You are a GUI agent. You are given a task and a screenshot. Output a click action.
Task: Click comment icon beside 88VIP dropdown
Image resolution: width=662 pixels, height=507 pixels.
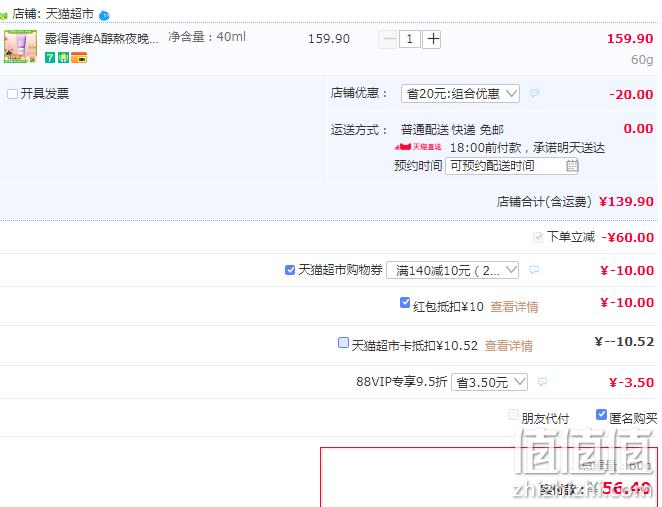point(543,382)
